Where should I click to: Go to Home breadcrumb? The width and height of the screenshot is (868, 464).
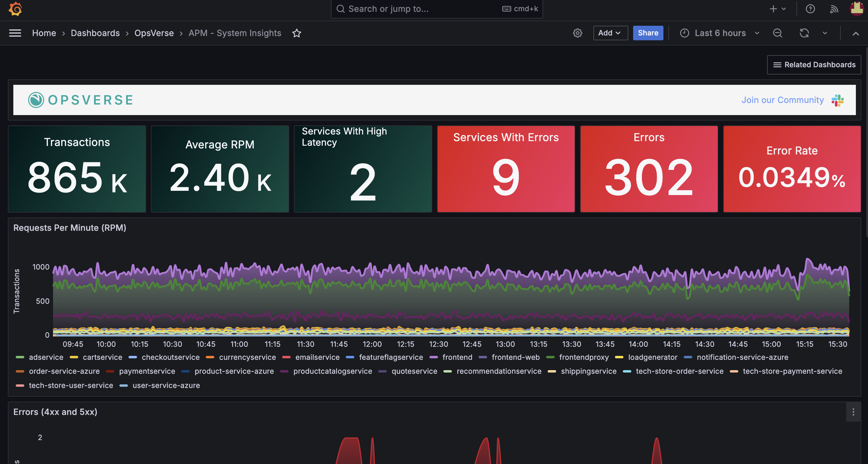pyautogui.click(x=44, y=33)
